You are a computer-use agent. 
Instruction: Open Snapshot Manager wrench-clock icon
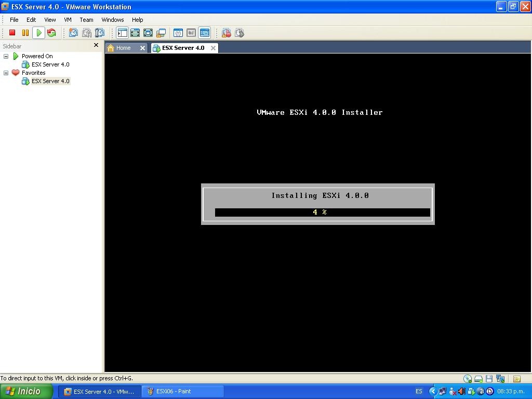pos(99,33)
